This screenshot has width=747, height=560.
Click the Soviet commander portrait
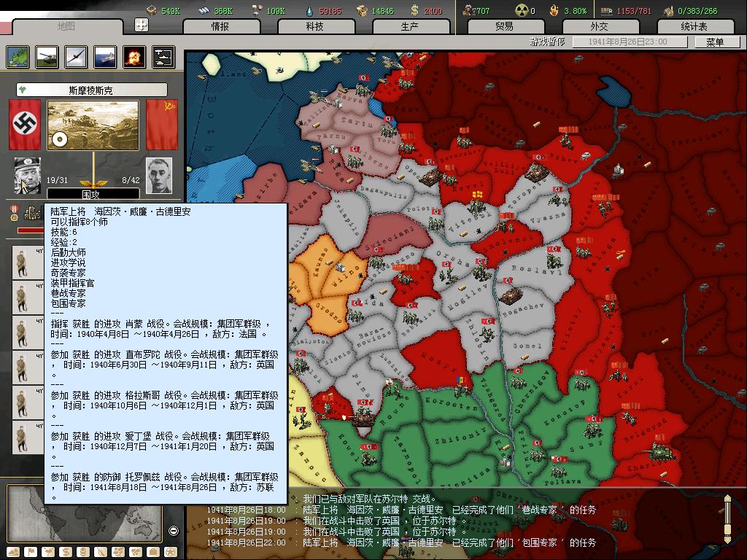click(x=158, y=176)
